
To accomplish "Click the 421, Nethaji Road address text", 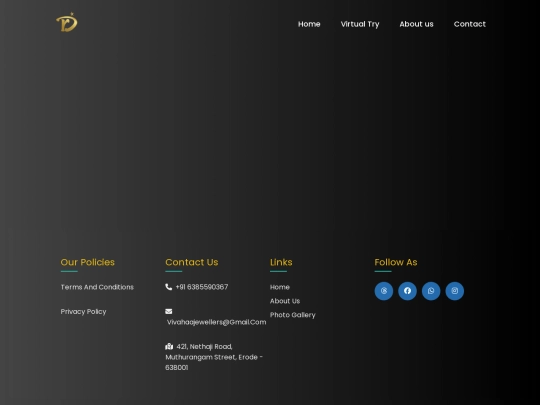I will tap(214, 357).
